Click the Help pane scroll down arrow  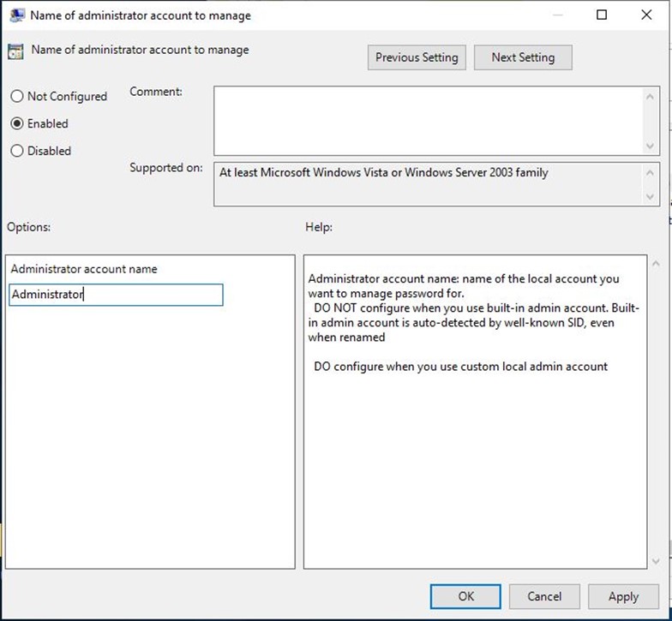[x=656, y=560]
